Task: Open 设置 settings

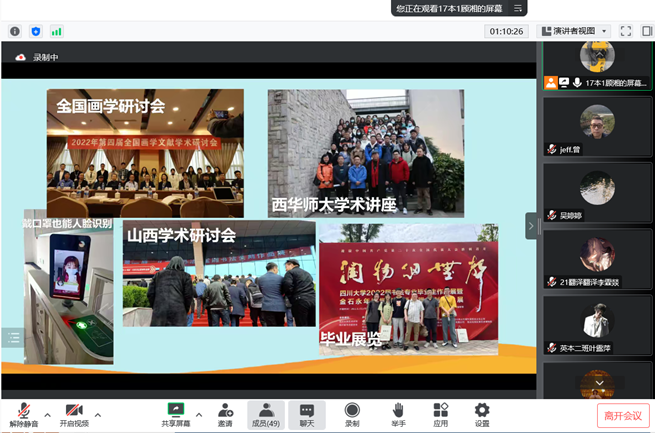Action: click(x=482, y=415)
